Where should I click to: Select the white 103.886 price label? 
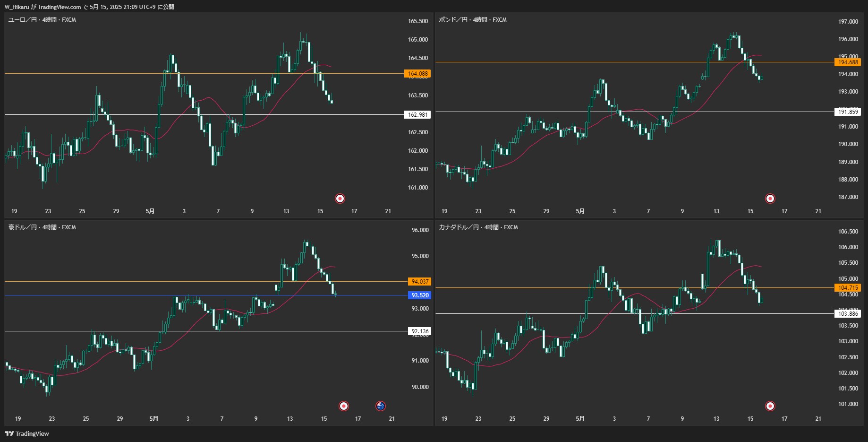(848, 314)
